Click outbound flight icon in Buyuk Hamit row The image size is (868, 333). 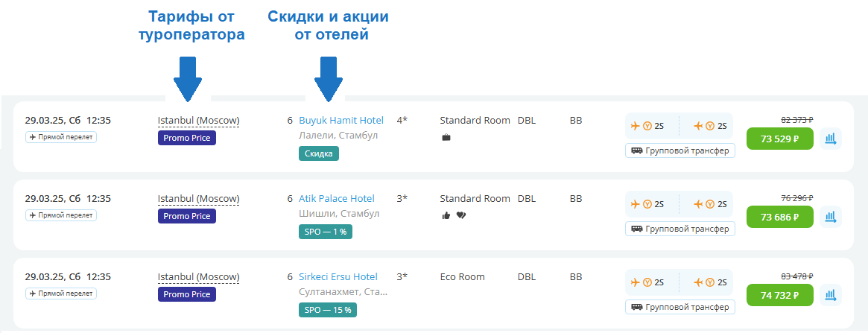635,126
